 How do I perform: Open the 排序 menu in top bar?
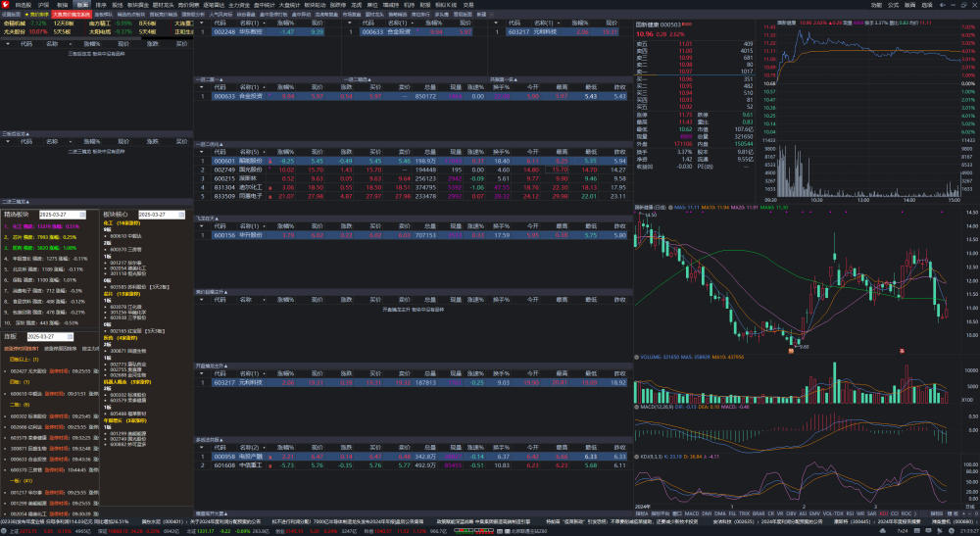[101, 4]
